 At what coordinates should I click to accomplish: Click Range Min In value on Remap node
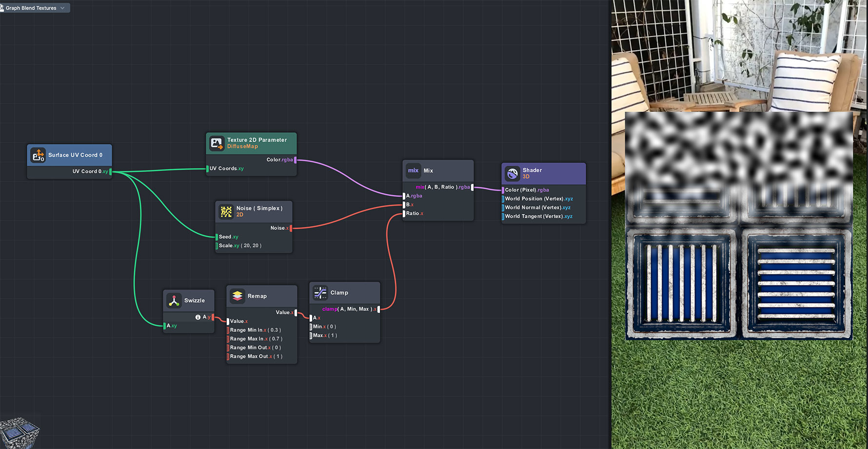pyautogui.click(x=274, y=330)
